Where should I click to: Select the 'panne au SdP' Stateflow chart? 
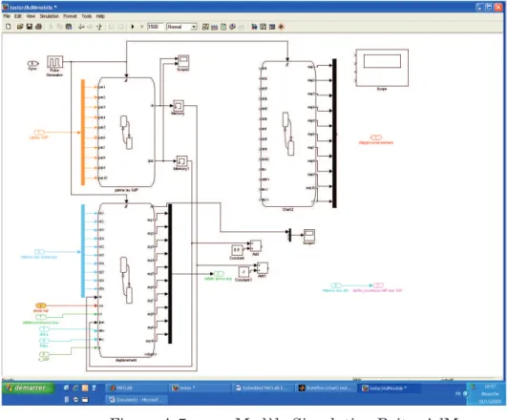[126, 132]
